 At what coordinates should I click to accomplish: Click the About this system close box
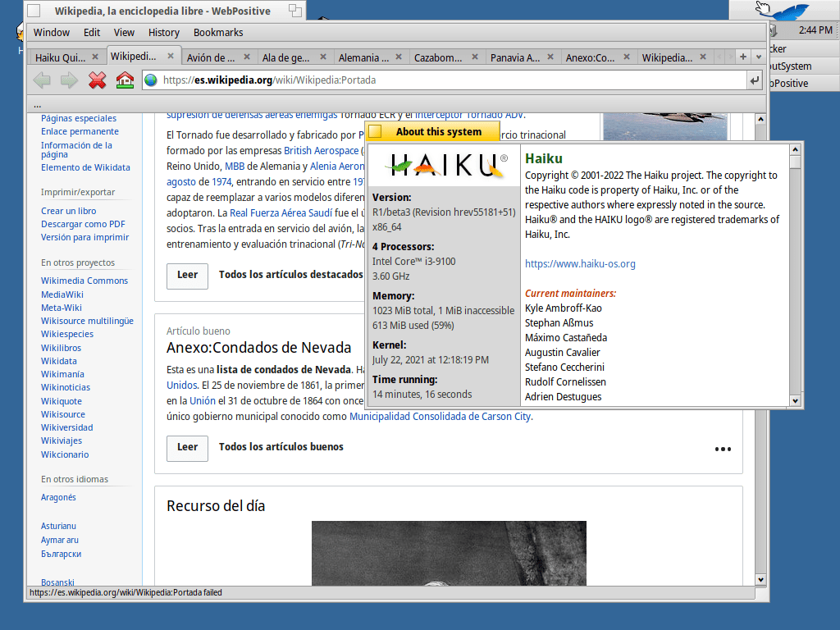click(375, 131)
